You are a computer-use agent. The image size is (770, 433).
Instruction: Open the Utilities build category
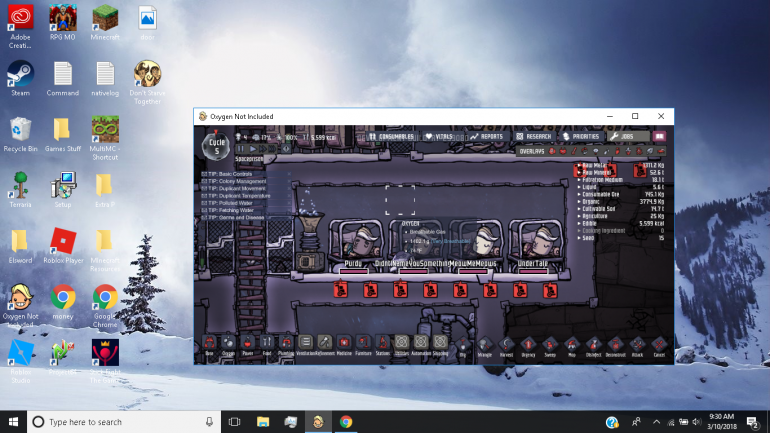tap(402, 344)
